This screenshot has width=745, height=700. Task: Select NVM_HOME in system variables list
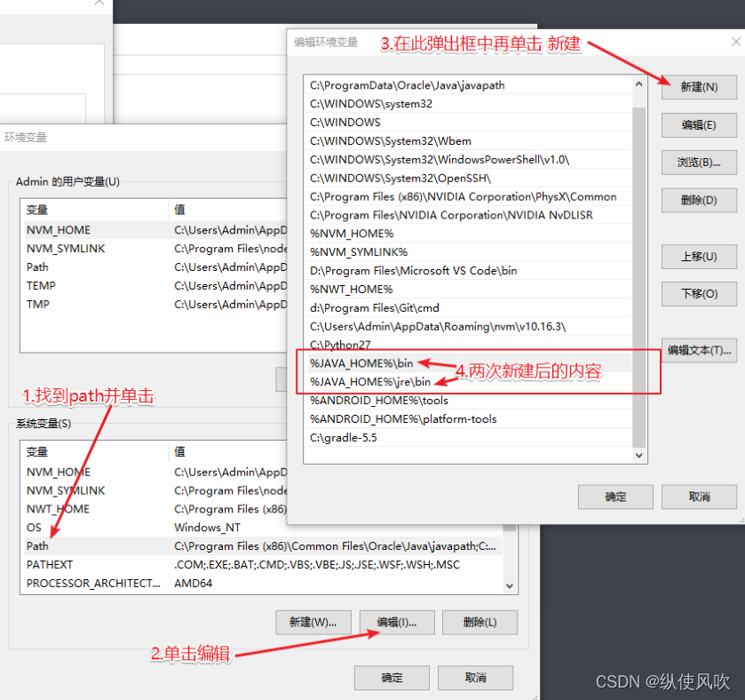[x=154, y=472]
